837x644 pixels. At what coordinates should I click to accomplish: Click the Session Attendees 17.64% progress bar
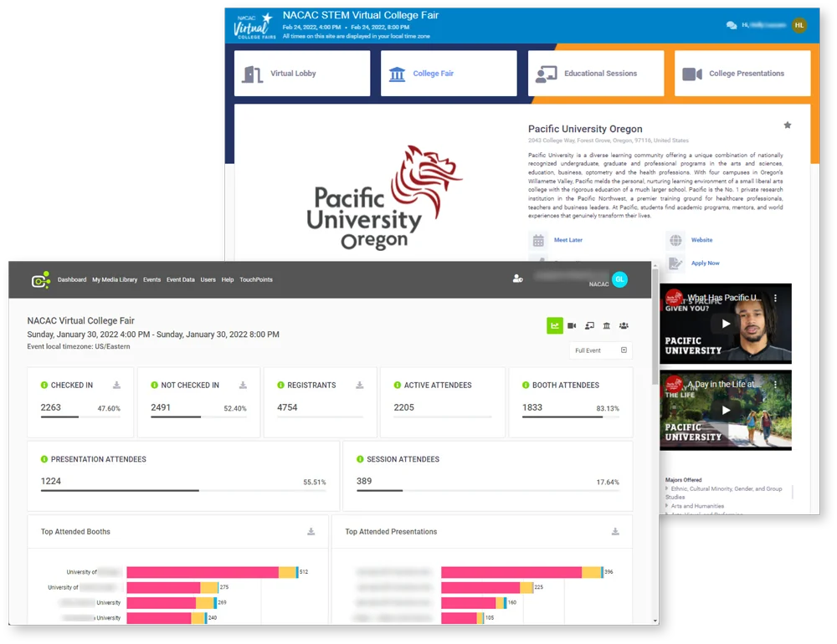[x=488, y=490]
